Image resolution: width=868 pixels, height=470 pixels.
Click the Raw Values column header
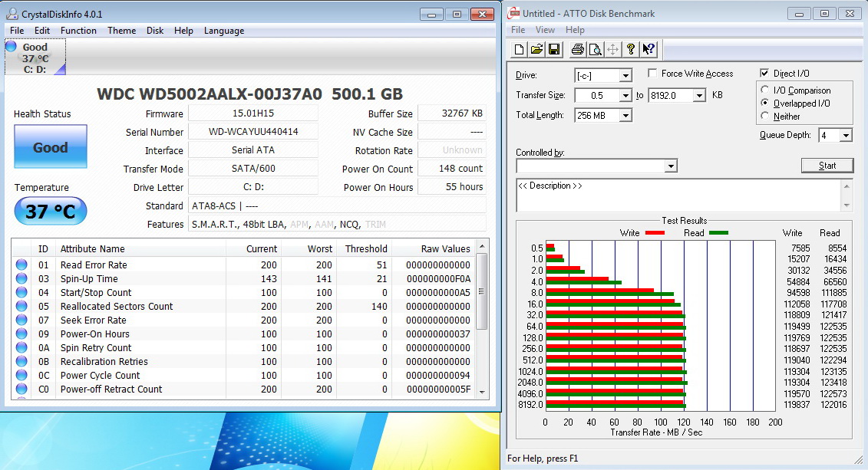coord(433,249)
